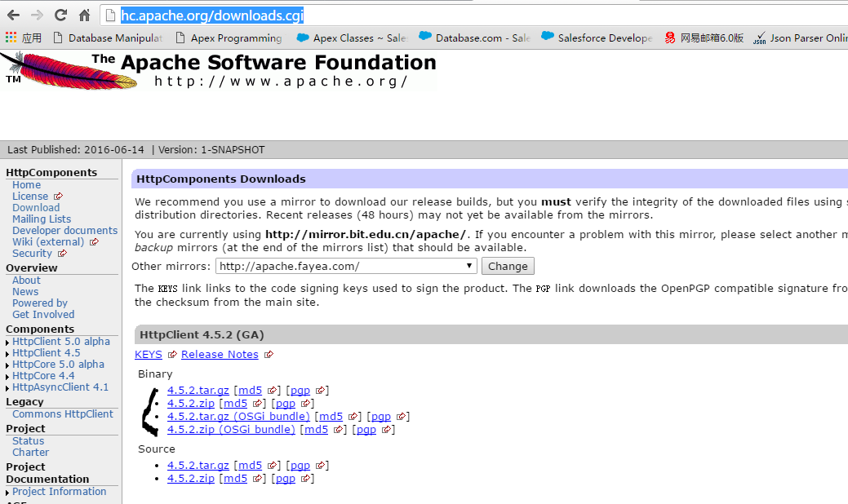Image resolution: width=848 pixels, height=504 pixels.
Task: Open the Status project link
Action: pyautogui.click(x=28, y=441)
